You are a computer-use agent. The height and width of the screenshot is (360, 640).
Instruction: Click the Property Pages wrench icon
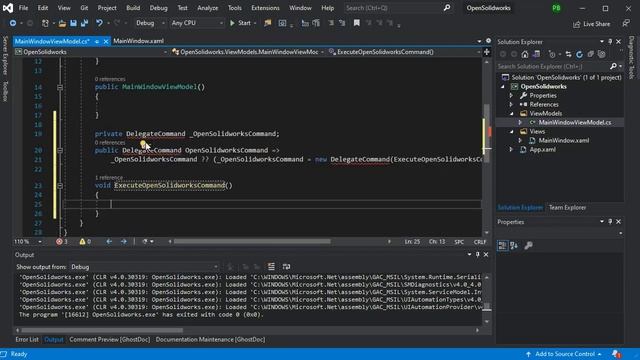529,245
